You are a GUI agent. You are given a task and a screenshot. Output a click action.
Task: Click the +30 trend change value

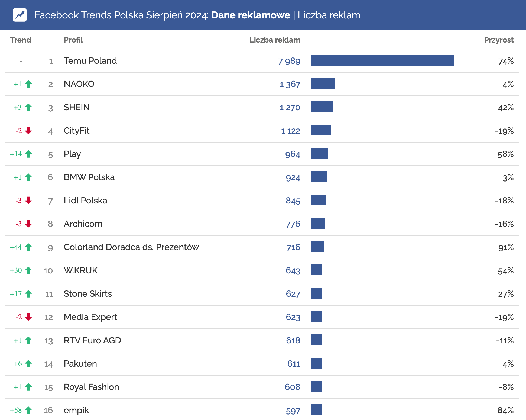(16, 270)
